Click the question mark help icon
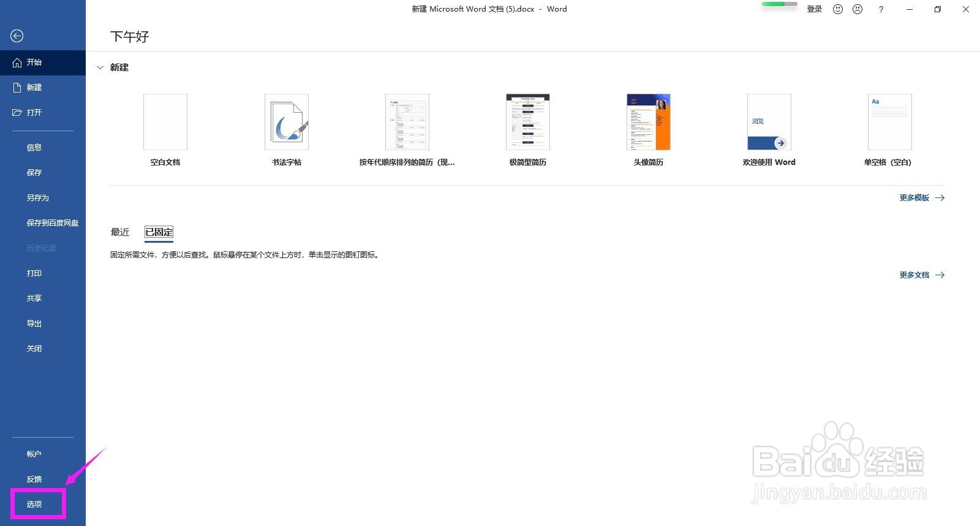The image size is (980, 526). [881, 9]
